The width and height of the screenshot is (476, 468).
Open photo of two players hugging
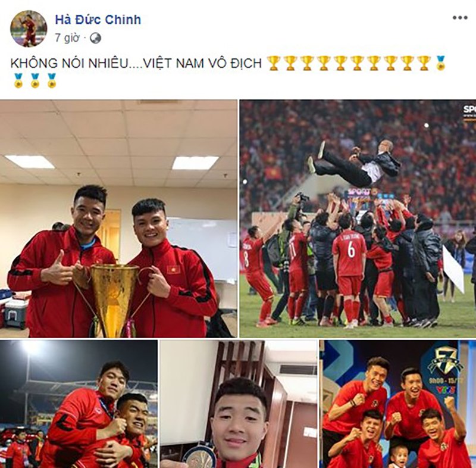79,404
